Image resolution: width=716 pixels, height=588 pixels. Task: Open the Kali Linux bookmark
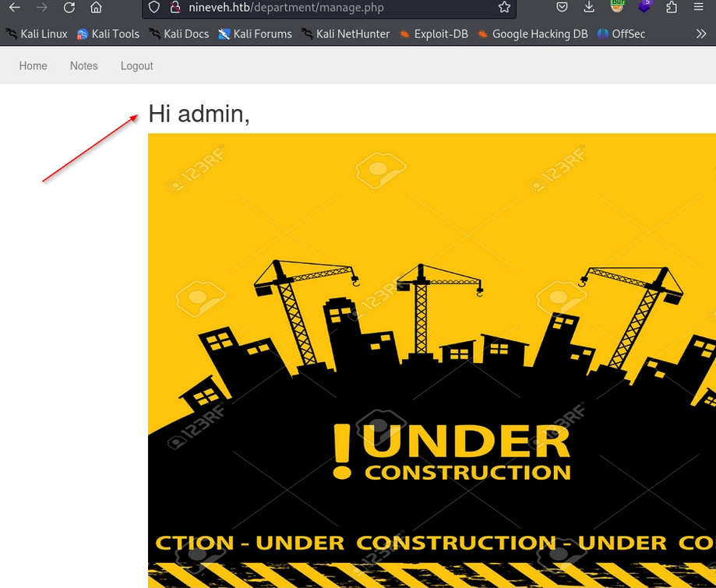point(37,34)
